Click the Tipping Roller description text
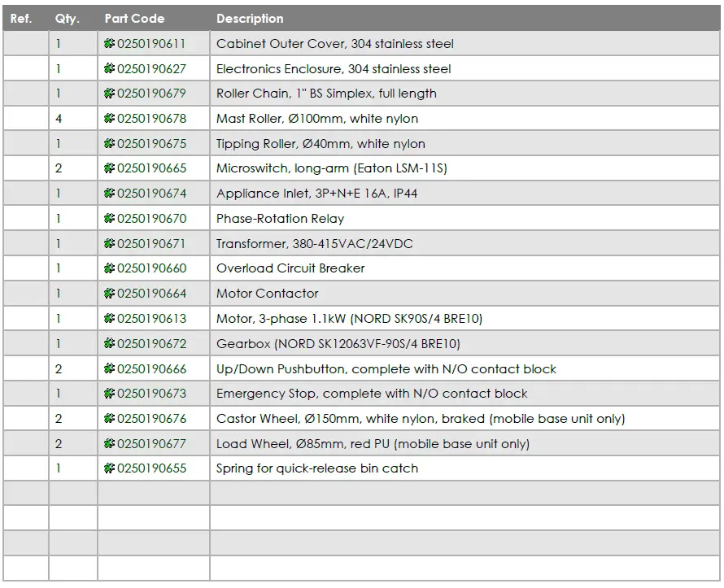Screen dimensions: 724x588 321,144
